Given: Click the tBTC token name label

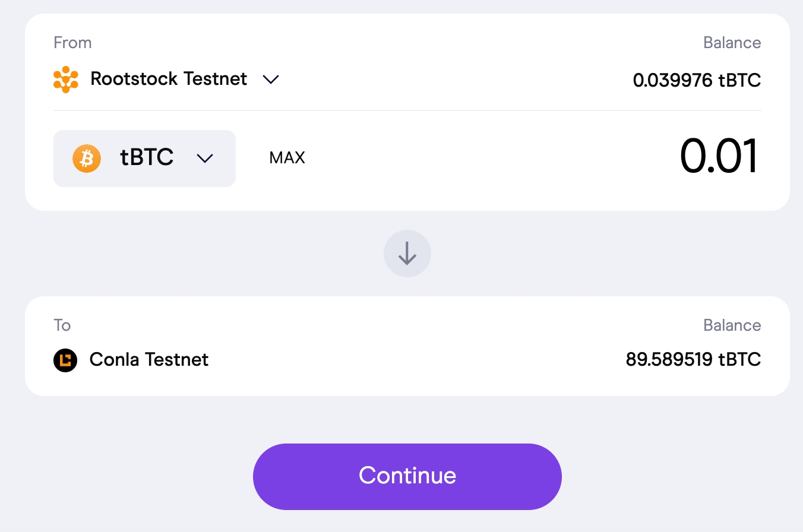Looking at the screenshot, I should pos(147,158).
